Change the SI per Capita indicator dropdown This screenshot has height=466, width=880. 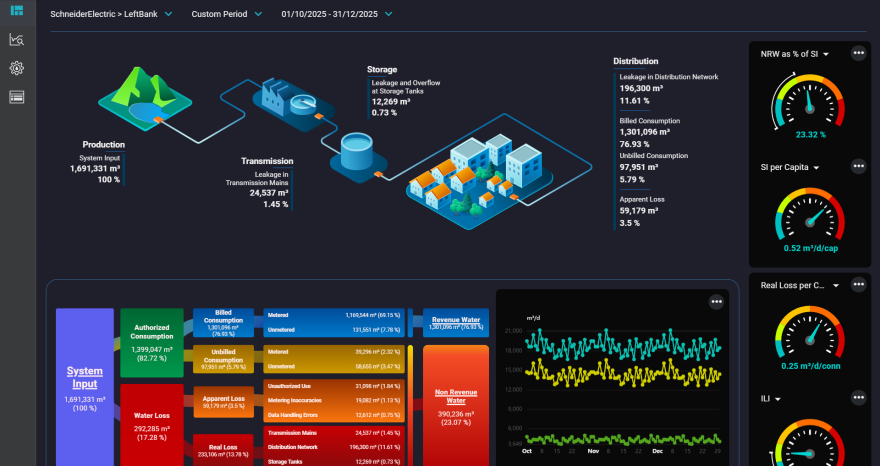[790, 167]
